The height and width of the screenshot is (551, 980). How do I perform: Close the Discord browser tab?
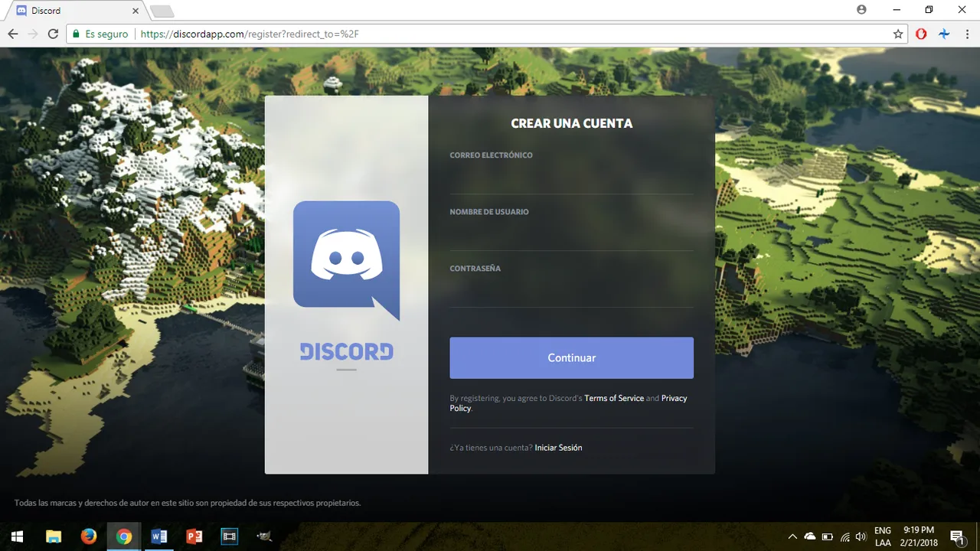[x=136, y=11]
